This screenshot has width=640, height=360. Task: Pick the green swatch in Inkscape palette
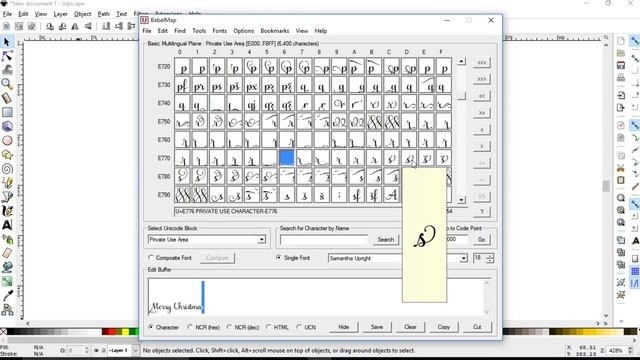133,332
